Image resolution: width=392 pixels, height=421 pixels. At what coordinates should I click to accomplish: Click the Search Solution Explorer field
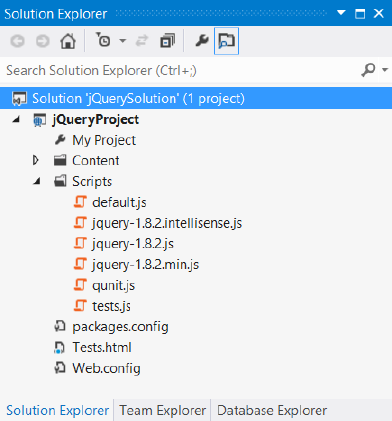point(180,70)
